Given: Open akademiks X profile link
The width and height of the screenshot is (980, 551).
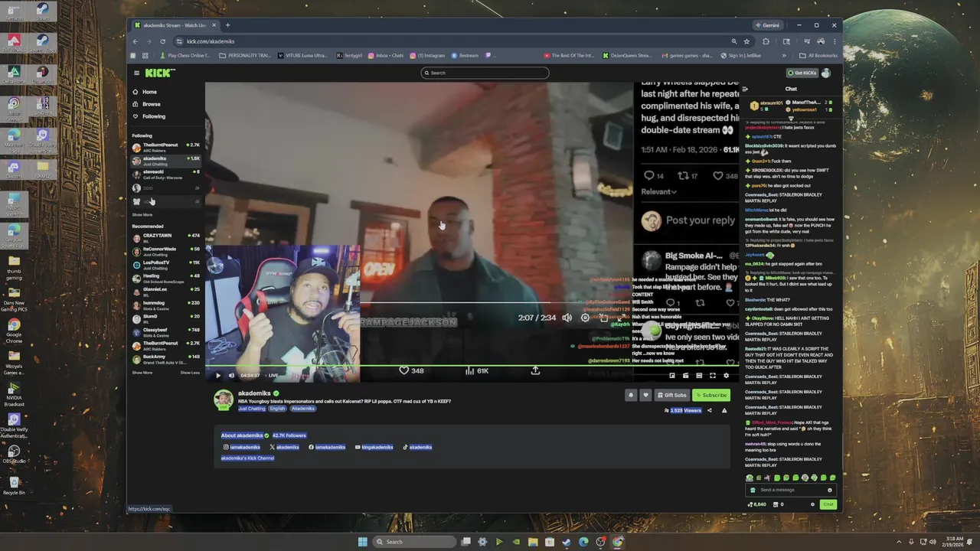Looking at the screenshot, I should 284,447.
